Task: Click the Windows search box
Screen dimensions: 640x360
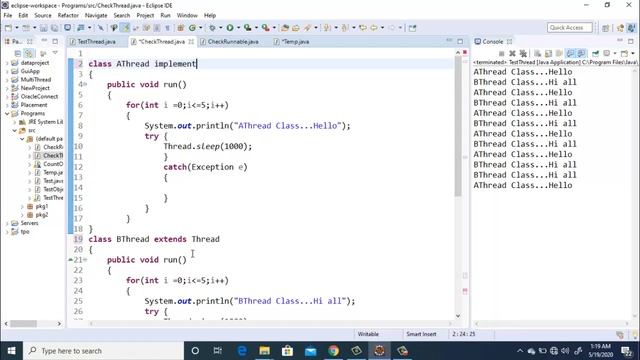Action: 103,351
